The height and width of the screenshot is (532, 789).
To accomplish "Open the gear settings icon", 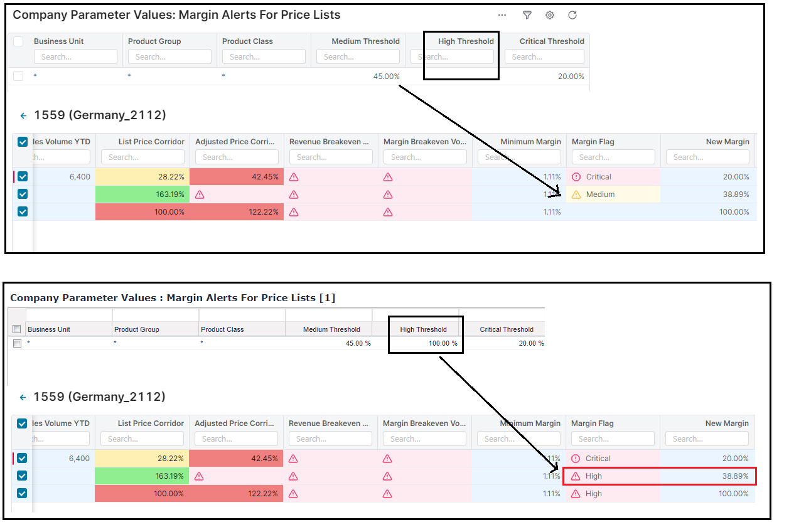I will tap(550, 15).
